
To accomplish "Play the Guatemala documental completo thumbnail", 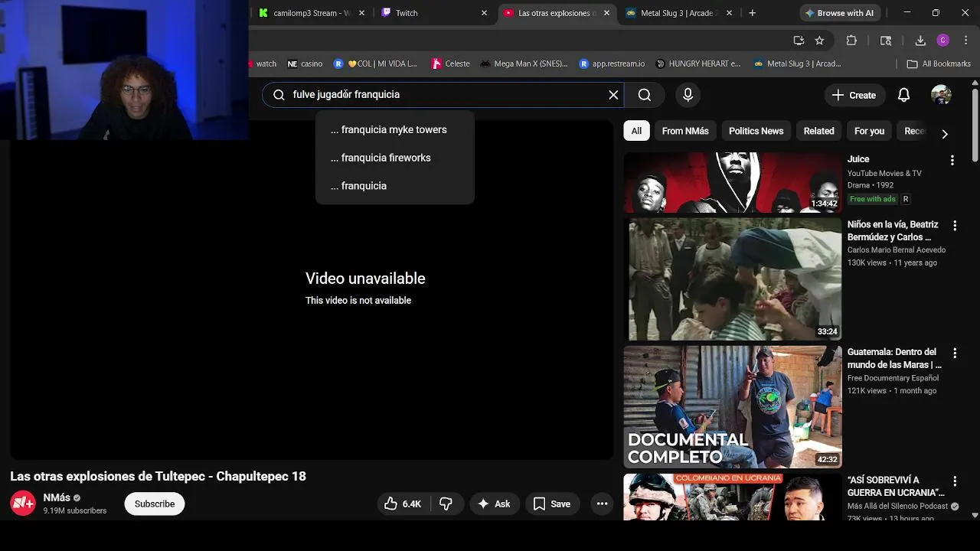I will pos(733,407).
